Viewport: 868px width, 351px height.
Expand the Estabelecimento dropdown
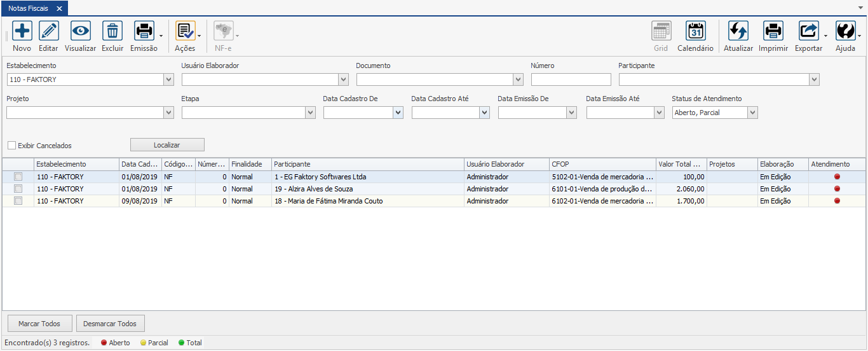(168, 79)
